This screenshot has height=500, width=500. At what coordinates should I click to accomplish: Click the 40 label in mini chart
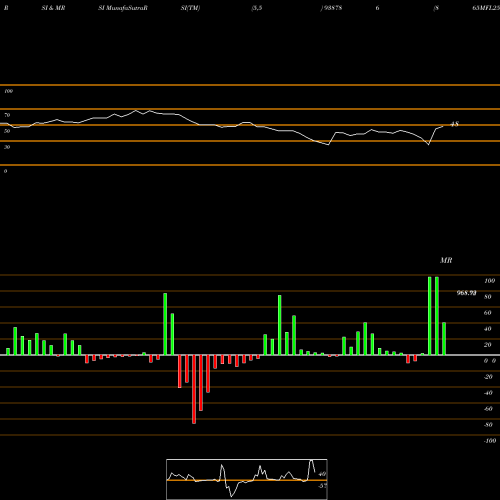[322, 474]
